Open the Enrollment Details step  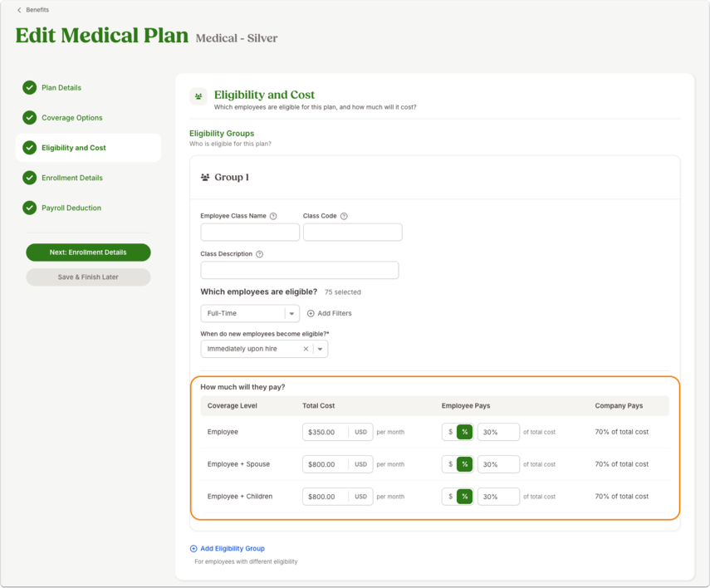click(x=72, y=178)
